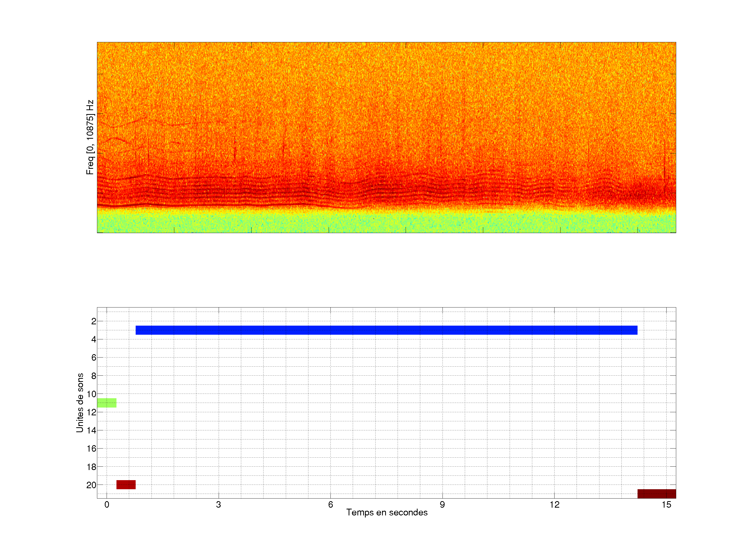
Task: Click the x-axis tick label 0
Action: [107, 505]
